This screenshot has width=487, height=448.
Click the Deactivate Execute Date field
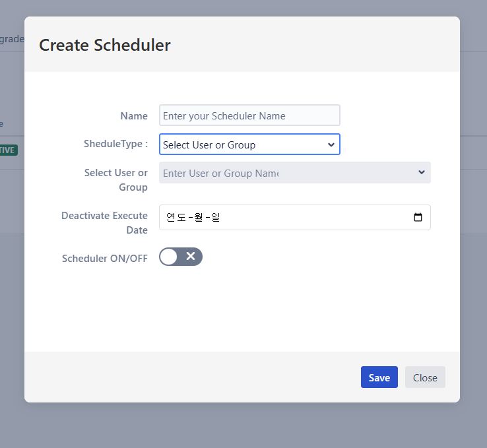tap(295, 217)
